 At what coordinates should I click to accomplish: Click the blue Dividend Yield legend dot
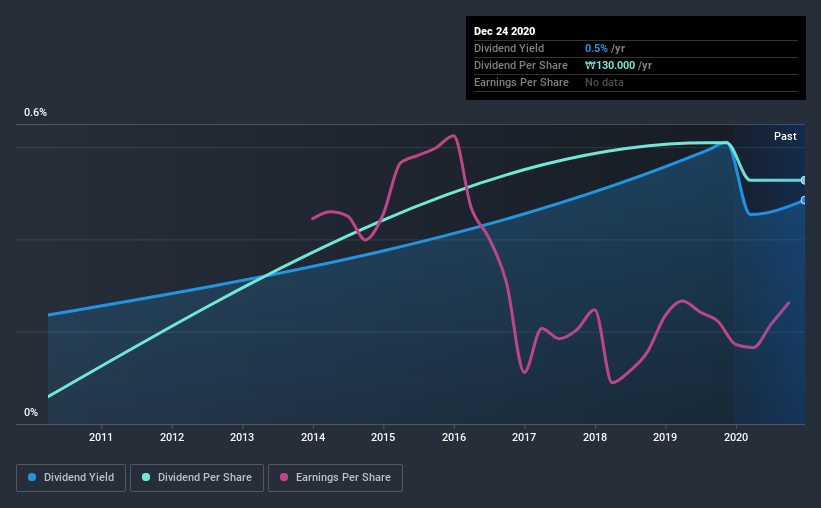tap(32, 477)
